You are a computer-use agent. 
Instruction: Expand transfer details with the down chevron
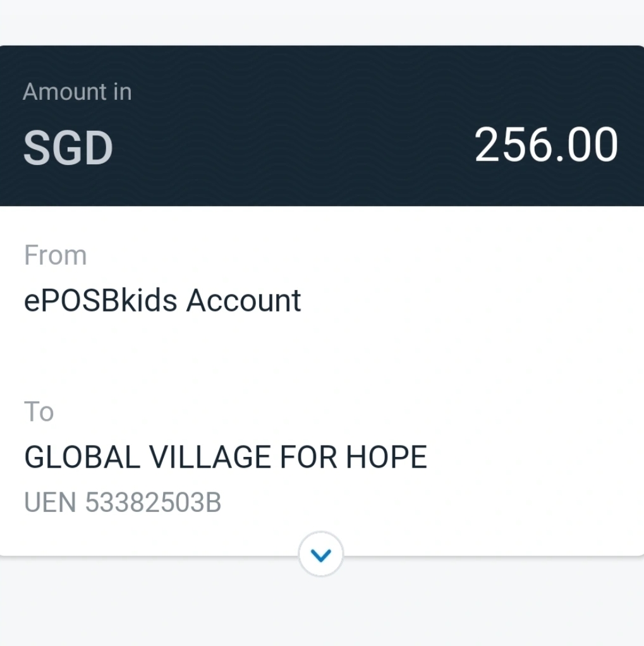(321, 554)
